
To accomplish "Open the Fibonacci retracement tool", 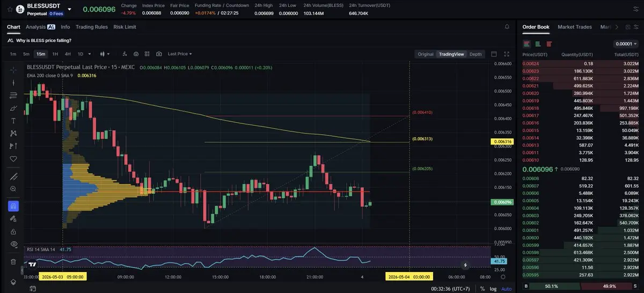I will point(13,95).
